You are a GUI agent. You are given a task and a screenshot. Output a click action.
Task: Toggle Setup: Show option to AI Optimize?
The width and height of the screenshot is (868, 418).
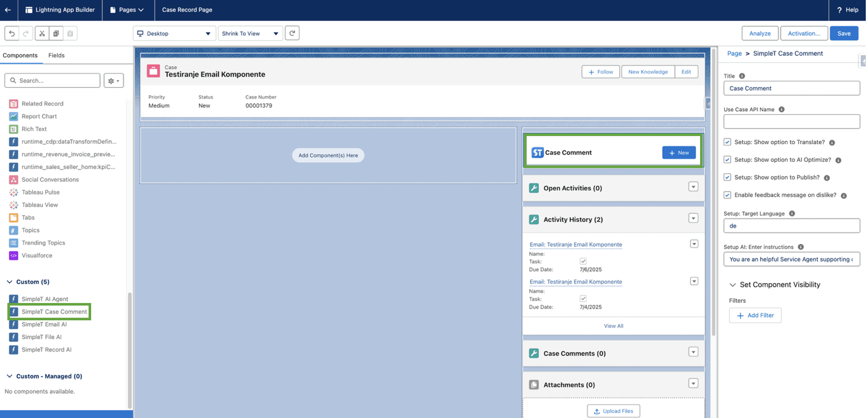pos(727,160)
